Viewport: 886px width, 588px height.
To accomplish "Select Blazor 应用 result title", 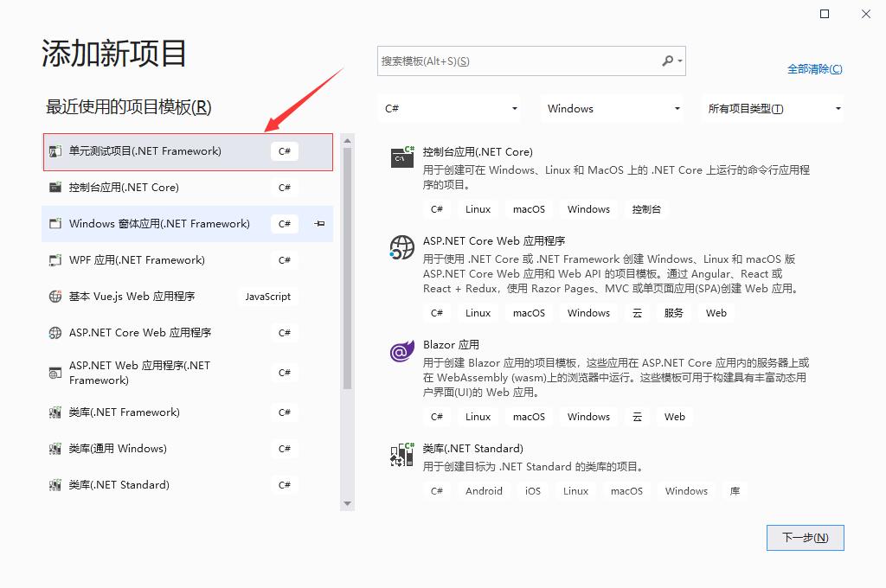I will 451,344.
